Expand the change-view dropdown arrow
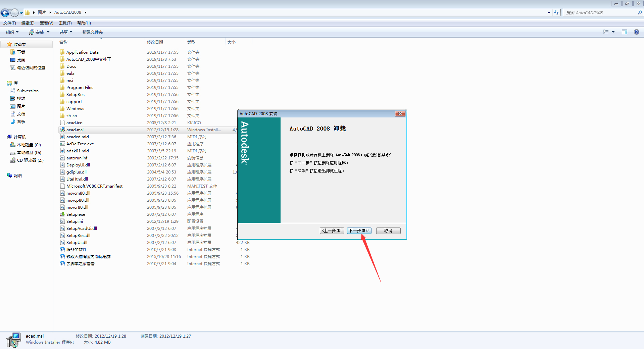This screenshot has width=644, height=349. click(x=612, y=32)
